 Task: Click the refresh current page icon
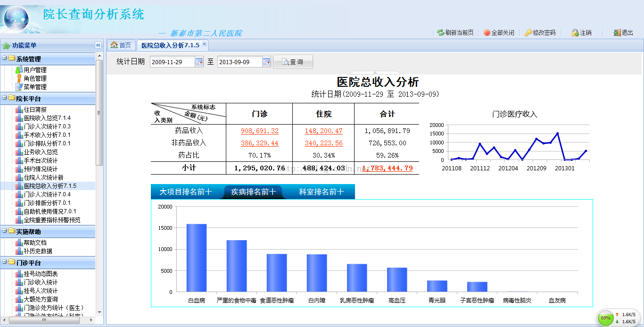pyautogui.click(x=441, y=33)
